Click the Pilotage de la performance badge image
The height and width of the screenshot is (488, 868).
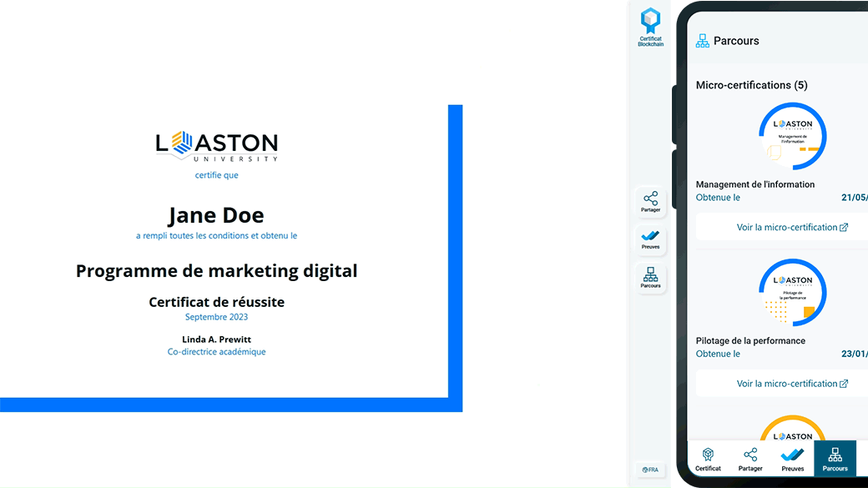(x=793, y=293)
